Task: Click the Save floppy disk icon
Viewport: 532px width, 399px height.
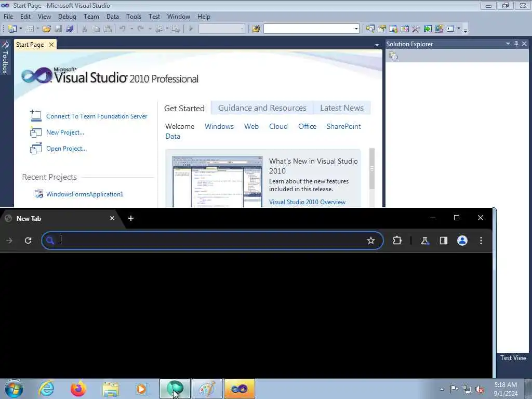Action: click(x=58, y=29)
